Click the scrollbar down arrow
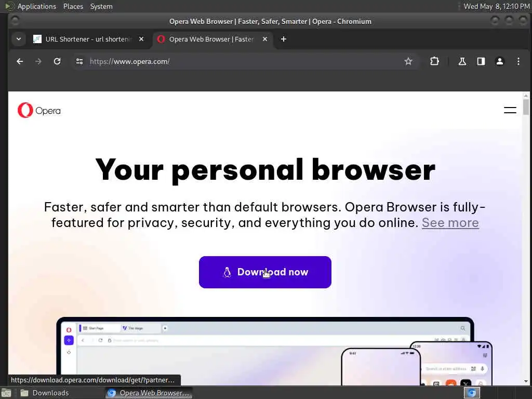The image size is (532, 399). 526,381
